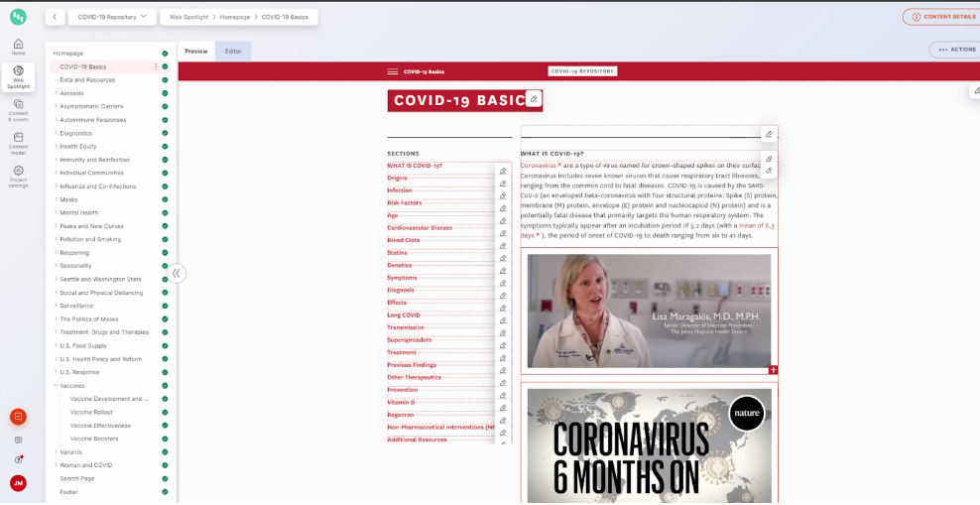Click Homepage in the breadcrumb

(x=234, y=17)
